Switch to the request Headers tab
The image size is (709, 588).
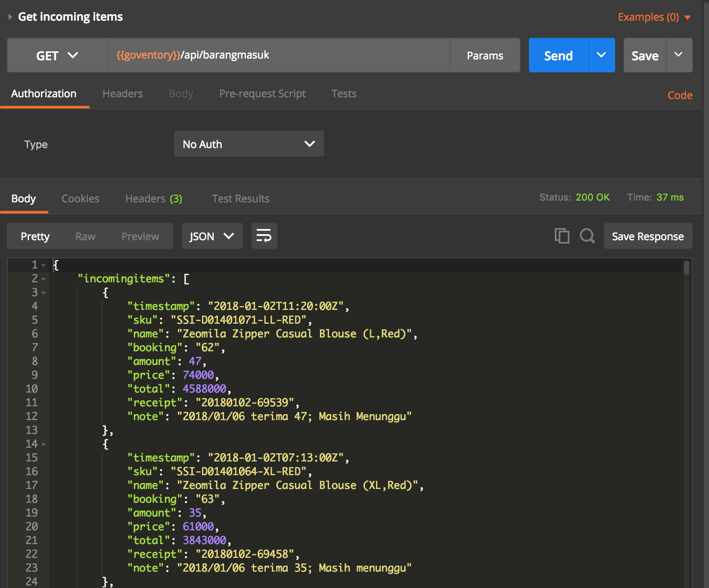(x=122, y=93)
